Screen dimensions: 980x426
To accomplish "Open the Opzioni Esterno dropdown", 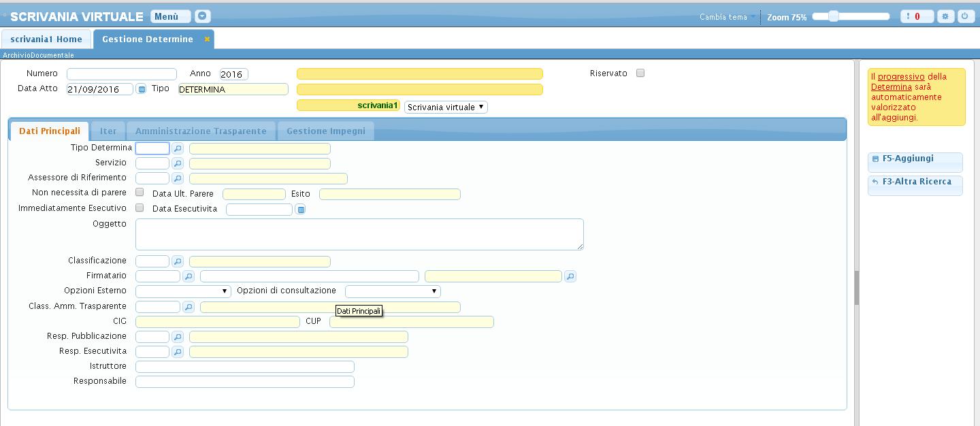I will (183, 291).
